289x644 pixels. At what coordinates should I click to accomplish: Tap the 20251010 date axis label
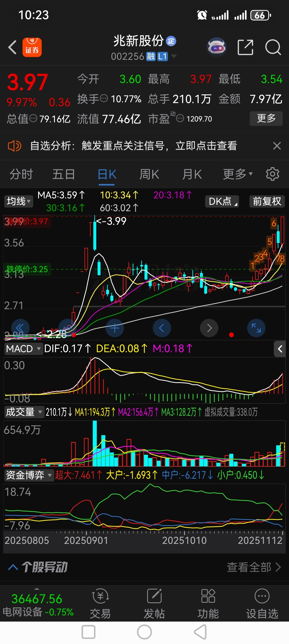coord(184,540)
